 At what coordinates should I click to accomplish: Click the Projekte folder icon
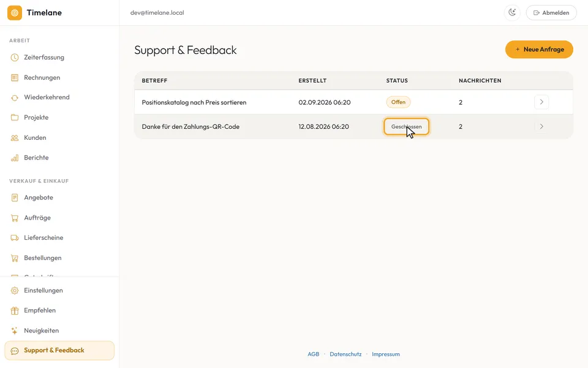[x=15, y=118]
